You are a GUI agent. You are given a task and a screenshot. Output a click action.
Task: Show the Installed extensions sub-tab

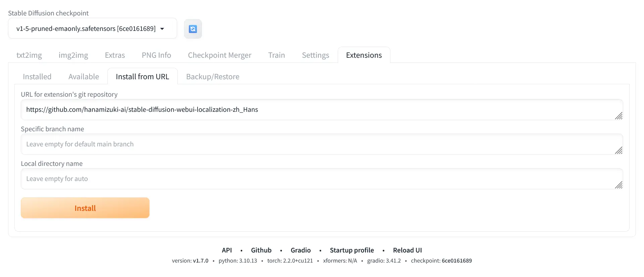point(37,77)
